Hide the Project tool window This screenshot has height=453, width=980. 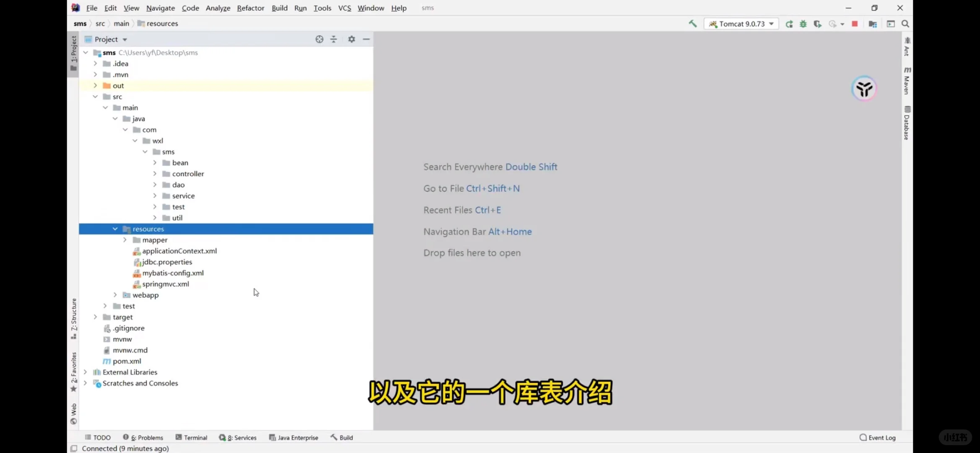pyautogui.click(x=366, y=39)
